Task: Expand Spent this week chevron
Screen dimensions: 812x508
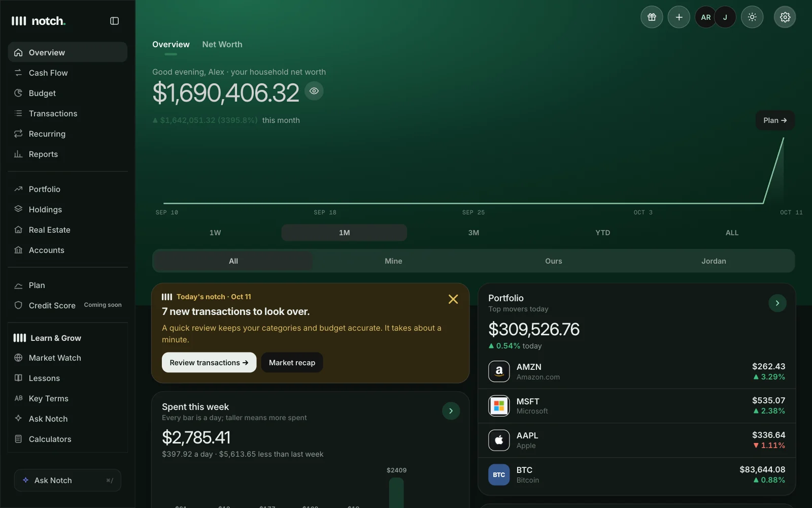Action: click(x=451, y=411)
